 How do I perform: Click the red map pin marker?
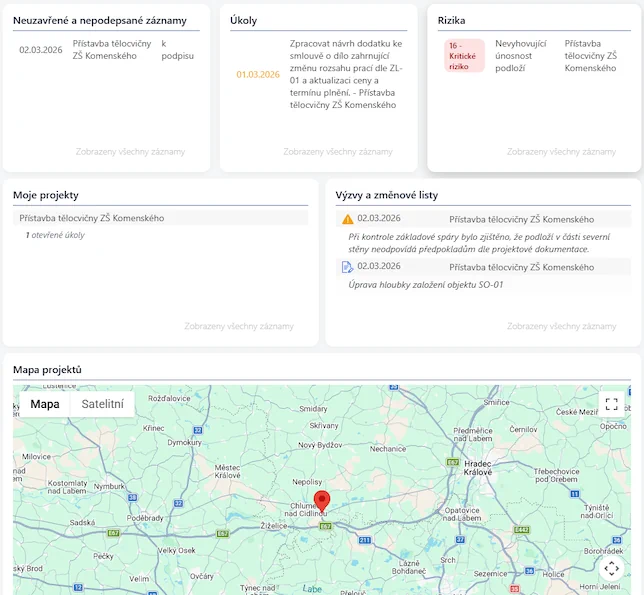tap(321, 502)
